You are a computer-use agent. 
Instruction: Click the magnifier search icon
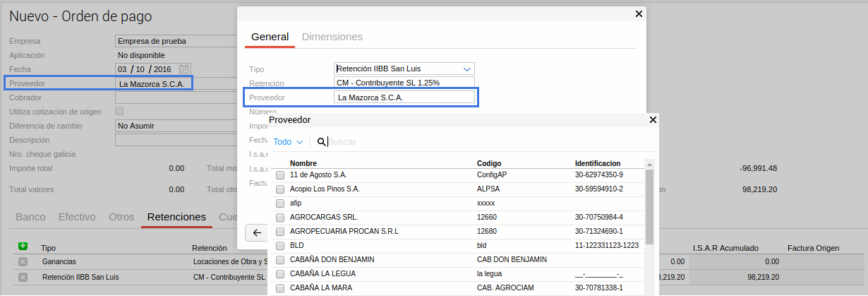click(322, 142)
